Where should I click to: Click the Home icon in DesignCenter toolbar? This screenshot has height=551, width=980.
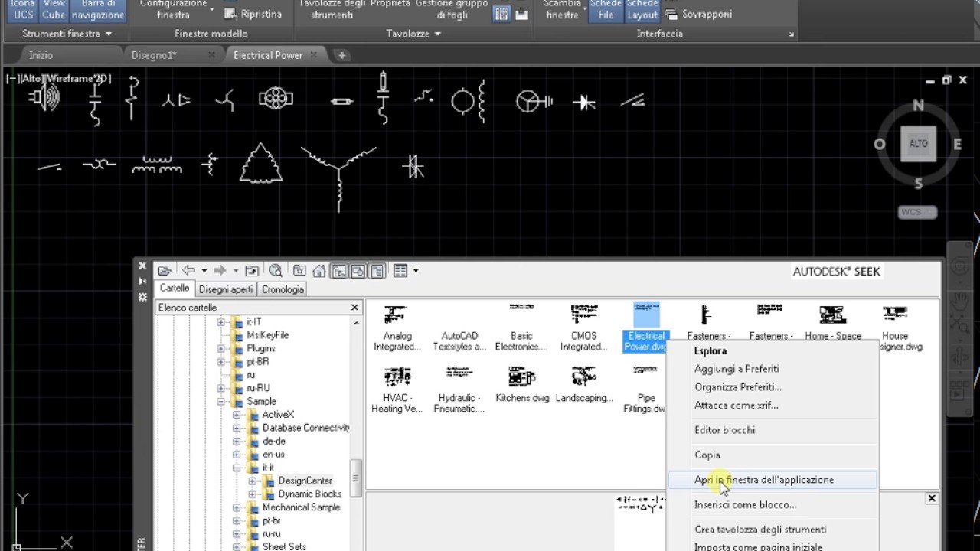(319, 271)
